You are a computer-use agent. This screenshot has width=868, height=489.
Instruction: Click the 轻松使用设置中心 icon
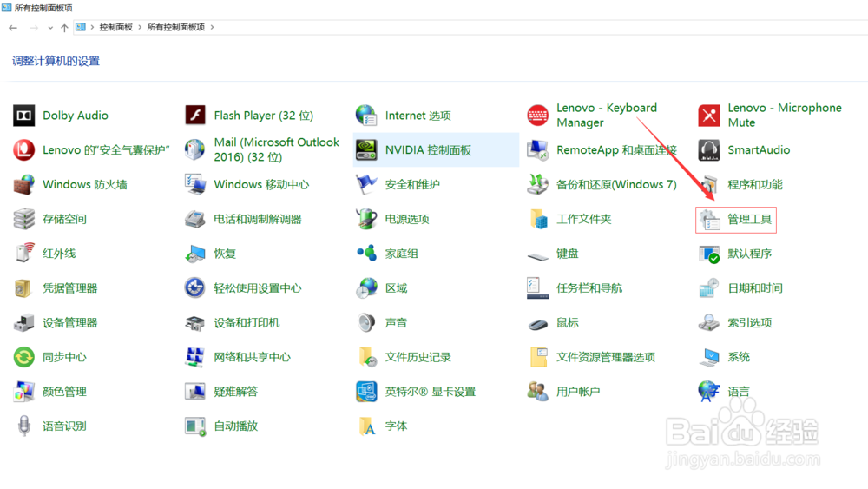click(194, 288)
